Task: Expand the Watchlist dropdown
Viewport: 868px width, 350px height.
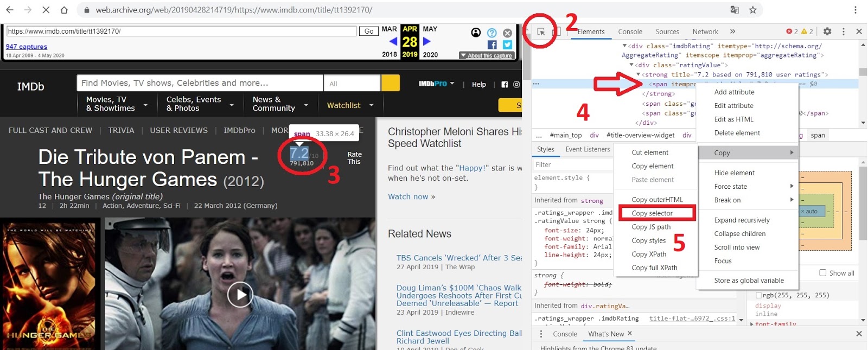Action: pyautogui.click(x=350, y=105)
